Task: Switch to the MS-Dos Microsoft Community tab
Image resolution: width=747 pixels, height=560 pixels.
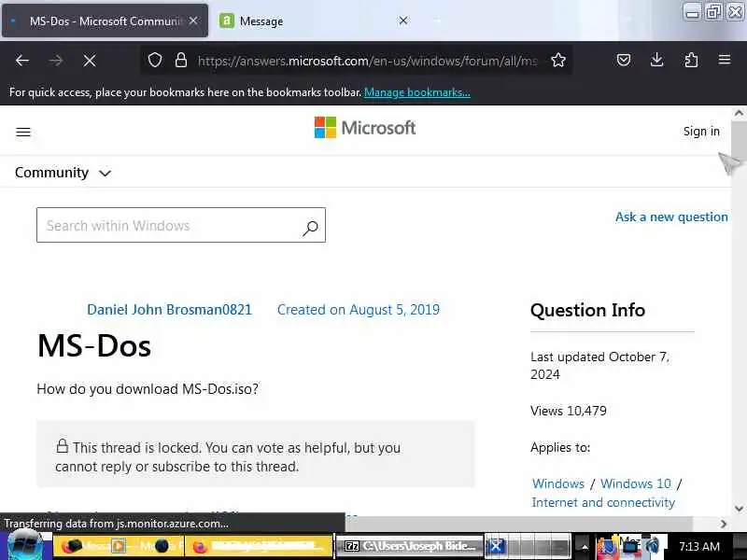Action: pyautogui.click(x=105, y=21)
